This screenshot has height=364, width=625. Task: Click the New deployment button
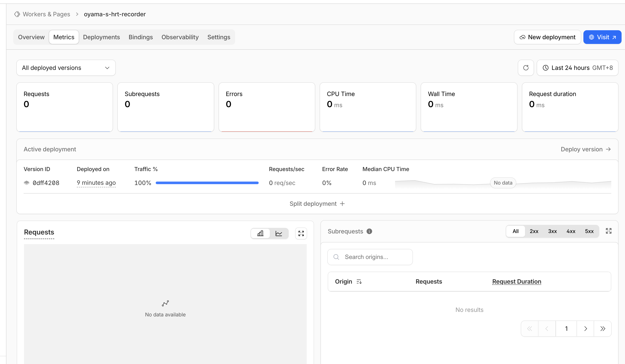coord(547,37)
